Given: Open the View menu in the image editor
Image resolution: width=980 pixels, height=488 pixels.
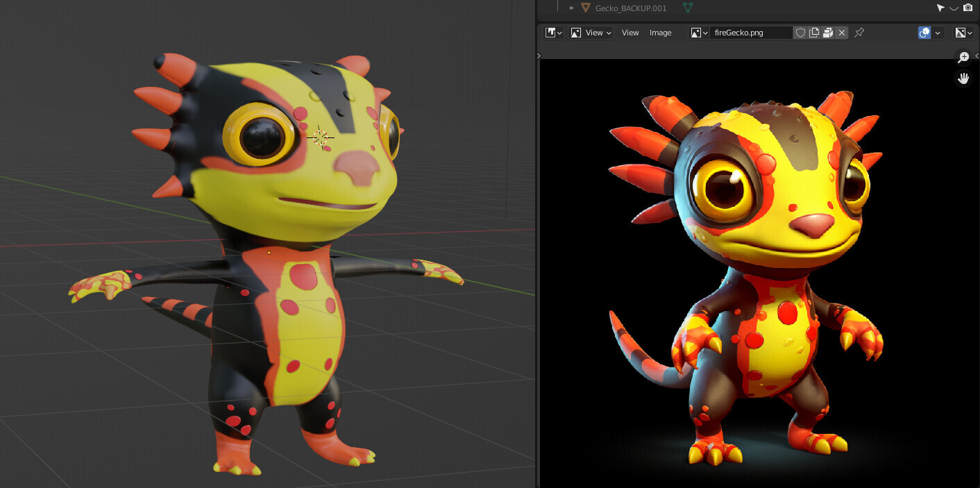Looking at the screenshot, I should [630, 32].
